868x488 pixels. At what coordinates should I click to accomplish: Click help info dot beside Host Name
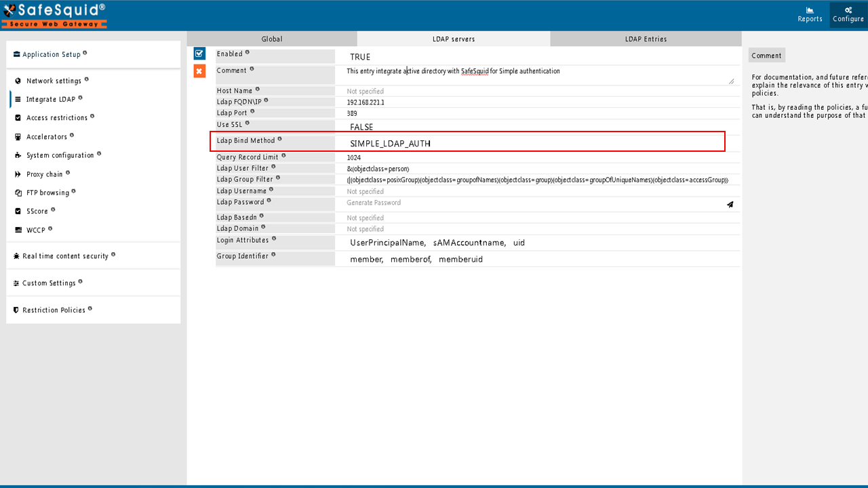click(258, 89)
